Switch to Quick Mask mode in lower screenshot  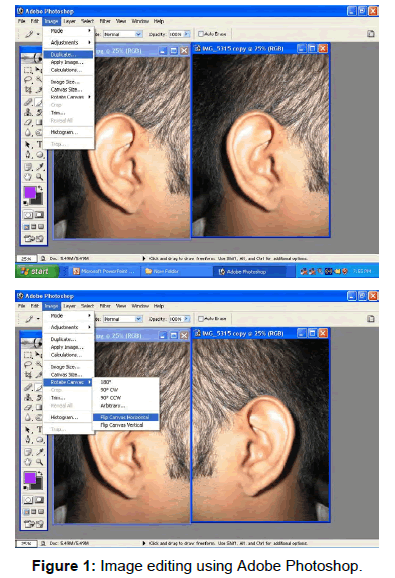coord(39,500)
